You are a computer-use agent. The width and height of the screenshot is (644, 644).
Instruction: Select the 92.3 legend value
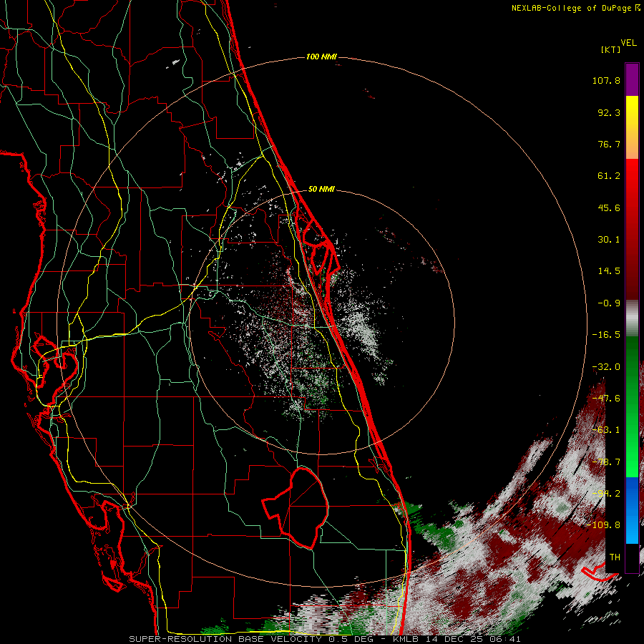pyautogui.click(x=609, y=112)
